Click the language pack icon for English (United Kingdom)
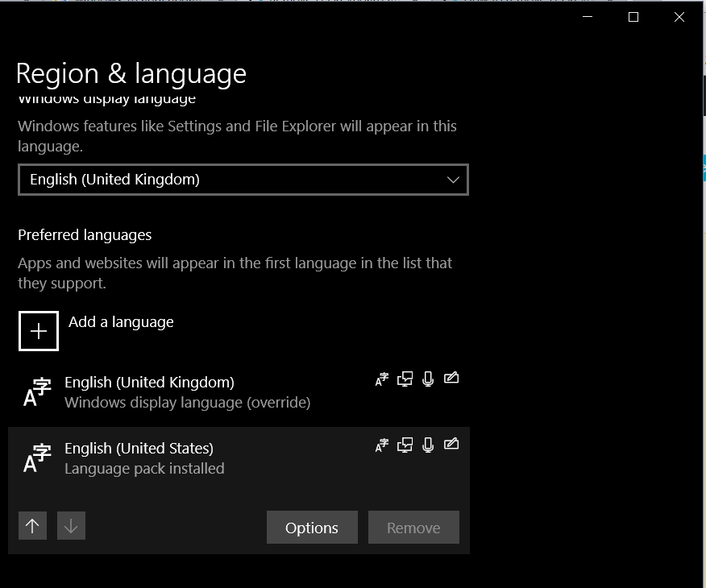 (x=381, y=379)
